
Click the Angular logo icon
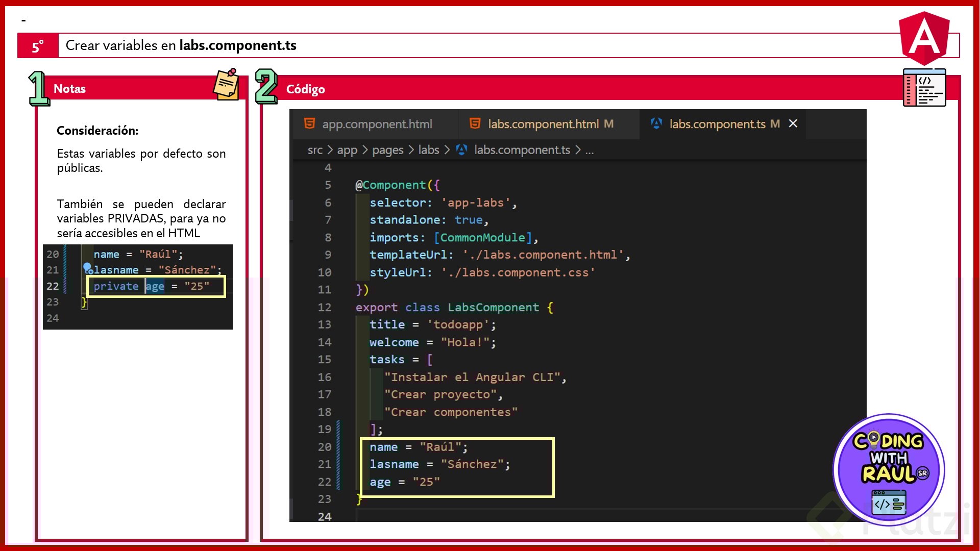click(x=924, y=38)
